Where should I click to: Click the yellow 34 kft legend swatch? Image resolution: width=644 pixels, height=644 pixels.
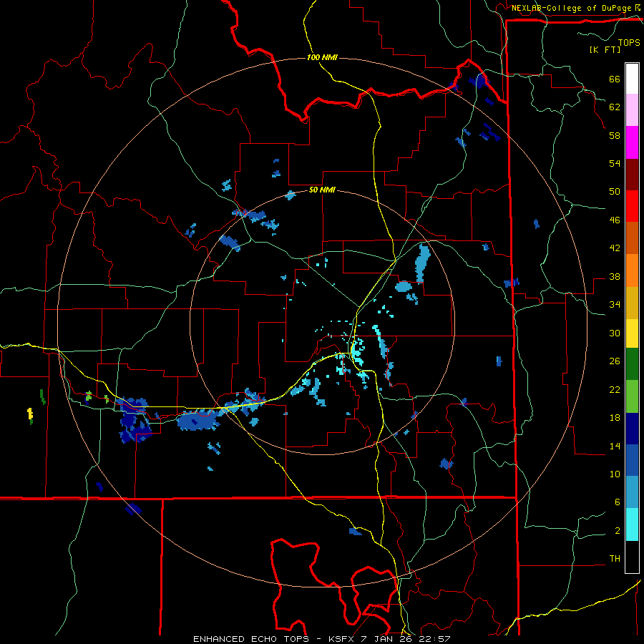pos(632,333)
